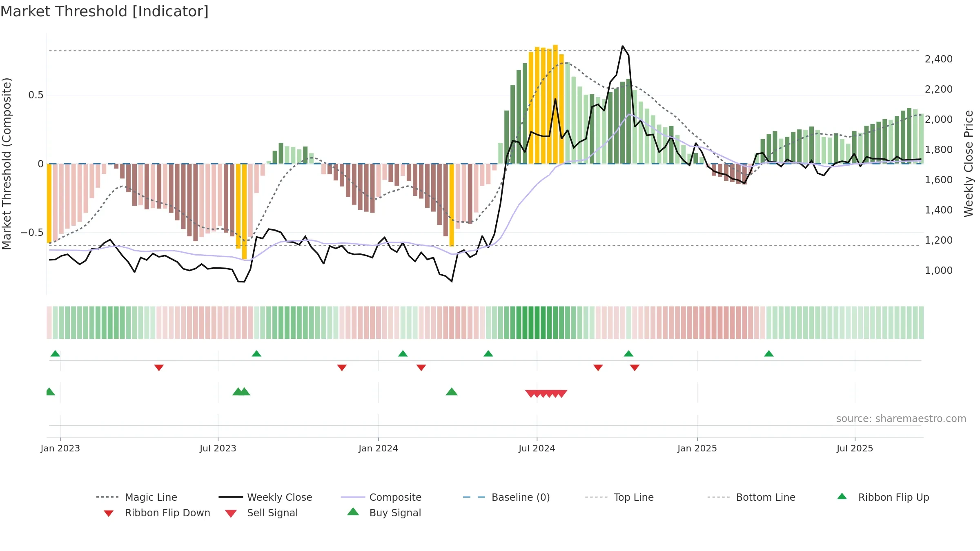This screenshot has height=551, width=980.
Task: Click the ribbon flip up marker in May 2024
Action: point(488,353)
